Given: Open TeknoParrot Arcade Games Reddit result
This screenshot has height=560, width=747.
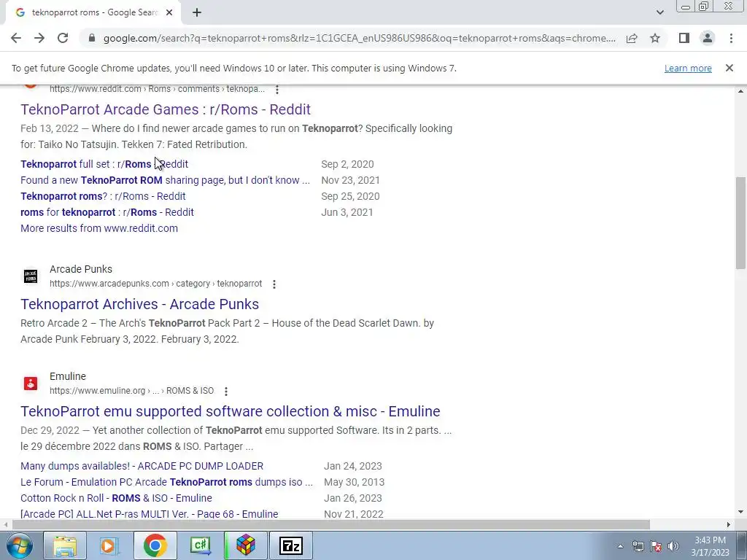Looking at the screenshot, I should [166, 109].
